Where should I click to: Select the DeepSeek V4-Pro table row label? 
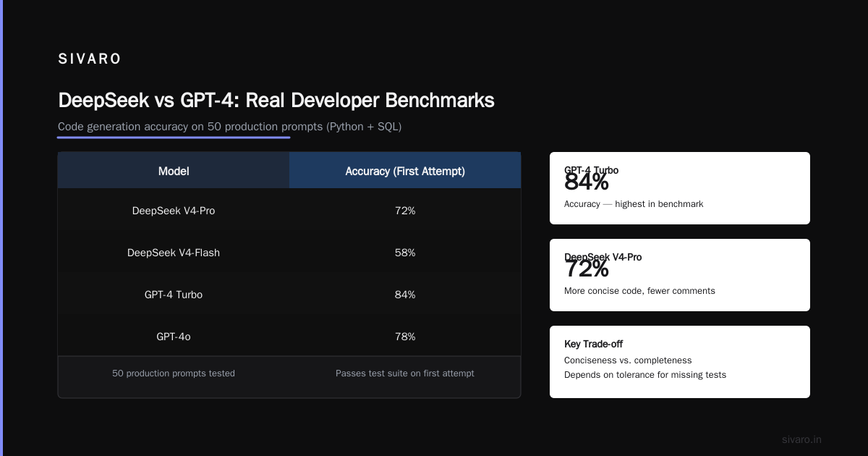(174, 211)
